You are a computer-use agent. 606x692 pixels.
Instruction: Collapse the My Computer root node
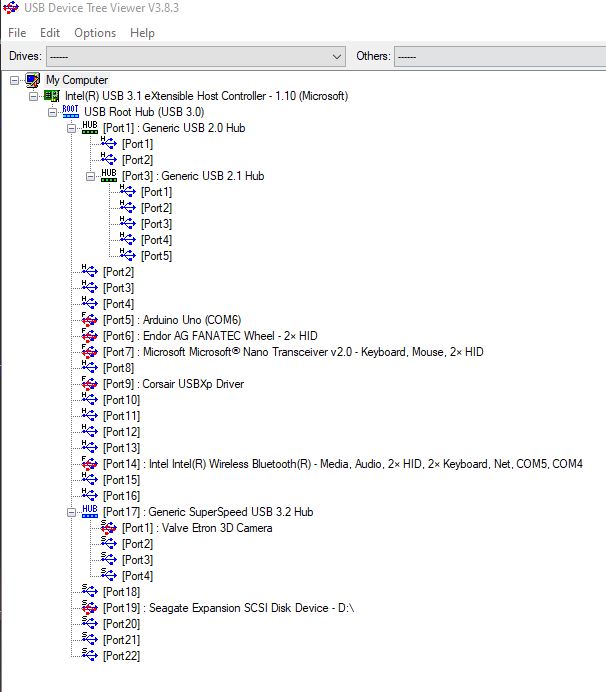14,80
